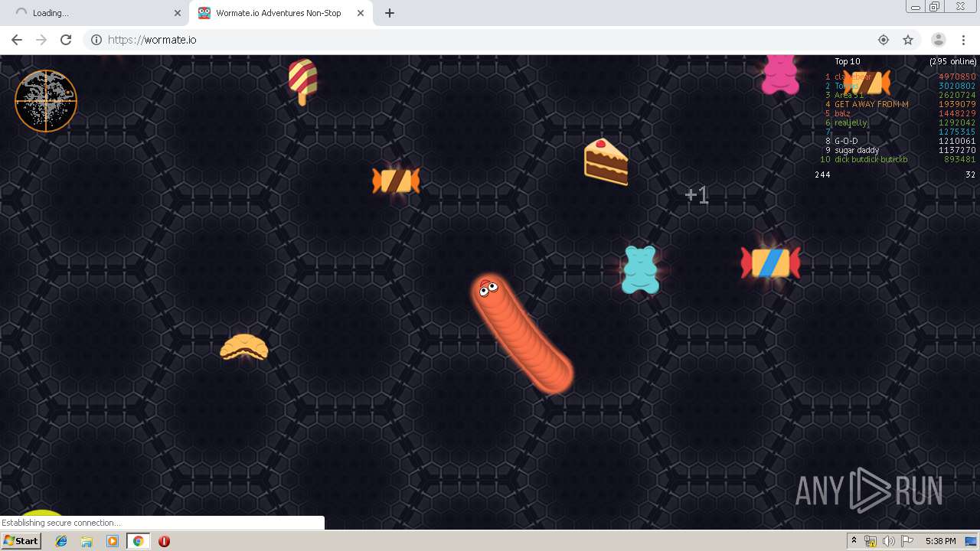Viewport: 980px width, 551px height.
Task: Click the player score 244
Action: click(x=822, y=174)
